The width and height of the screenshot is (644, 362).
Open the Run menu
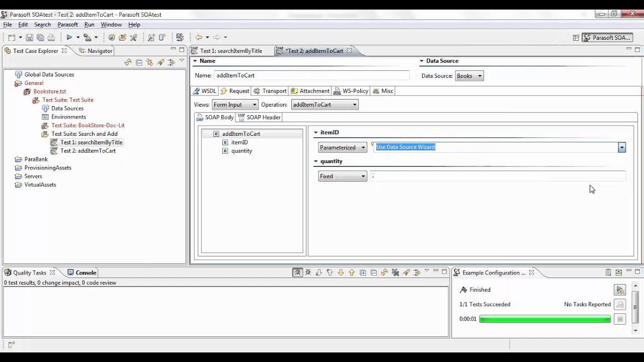click(89, 25)
